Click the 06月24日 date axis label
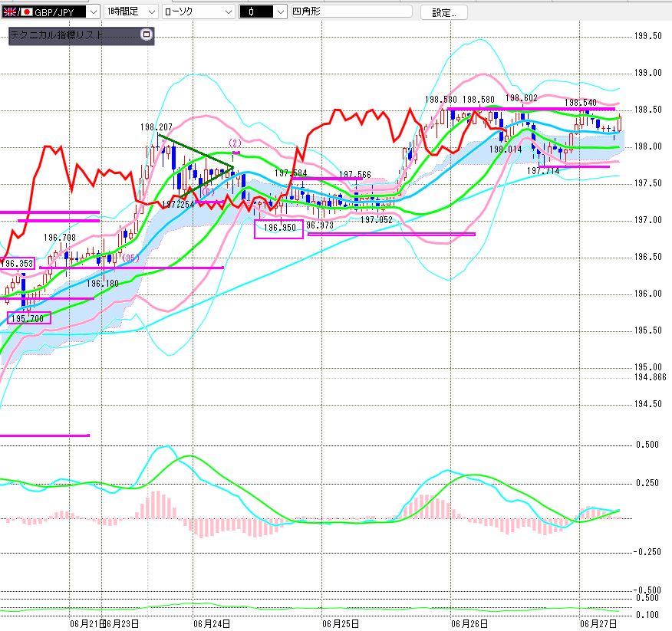Image resolution: width=672 pixels, height=631 pixels. (x=211, y=624)
